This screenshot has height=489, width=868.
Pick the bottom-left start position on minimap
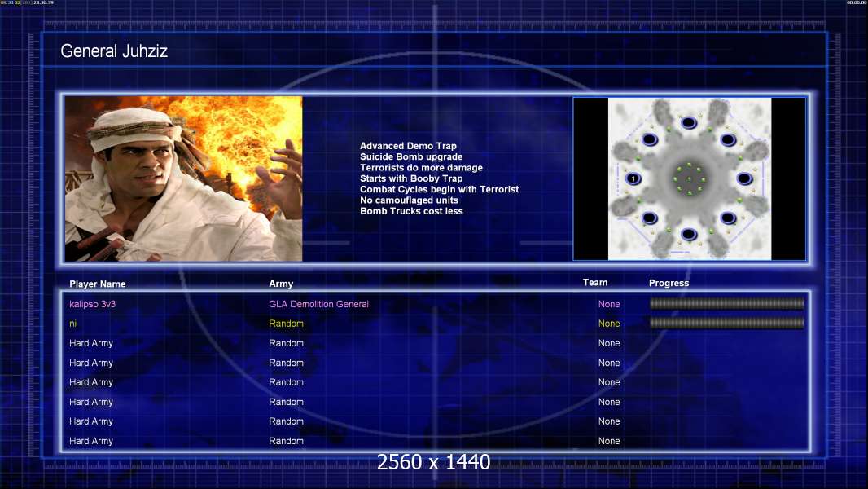pyautogui.click(x=650, y=218)
